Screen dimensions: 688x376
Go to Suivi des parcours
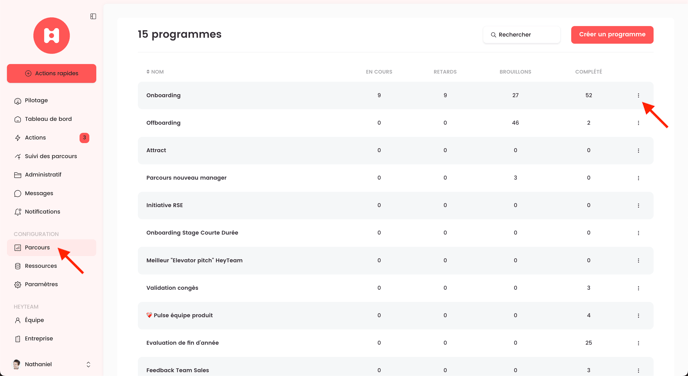click(50, 156)
